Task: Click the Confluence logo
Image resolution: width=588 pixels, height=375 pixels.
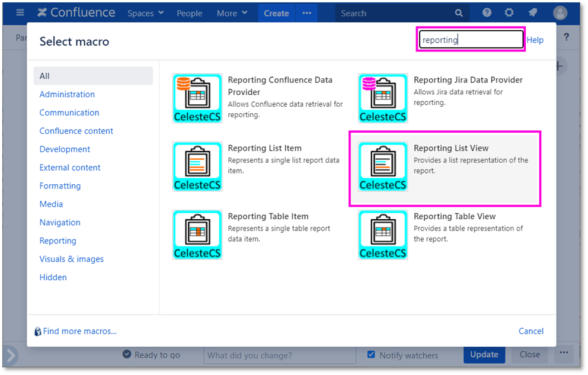Action: point(76,13)
